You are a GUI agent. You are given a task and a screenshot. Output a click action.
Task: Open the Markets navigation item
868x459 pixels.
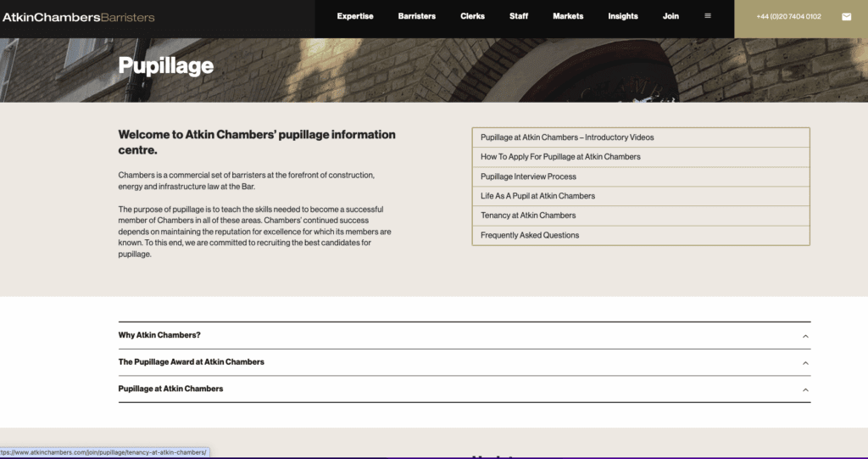coord(568,16)
